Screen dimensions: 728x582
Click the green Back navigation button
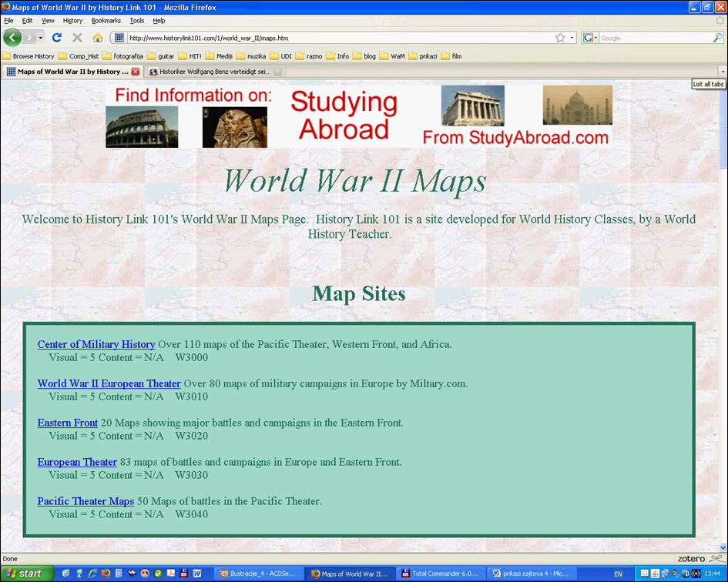(12, 38)
